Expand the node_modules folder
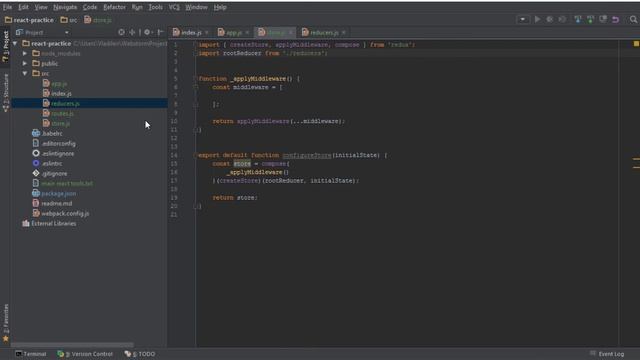The width and height of the screenshot is (640, 360). (x=25, y=53)
